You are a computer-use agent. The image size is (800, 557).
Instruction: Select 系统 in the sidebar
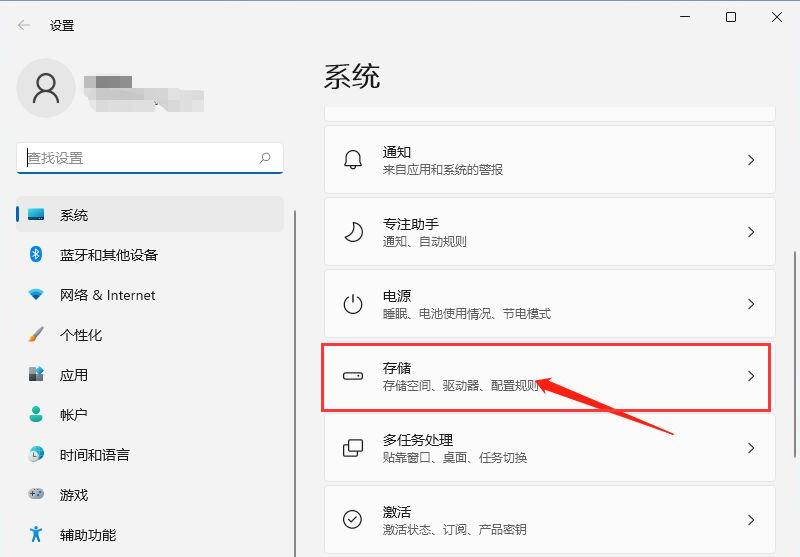tap(150, 214)
